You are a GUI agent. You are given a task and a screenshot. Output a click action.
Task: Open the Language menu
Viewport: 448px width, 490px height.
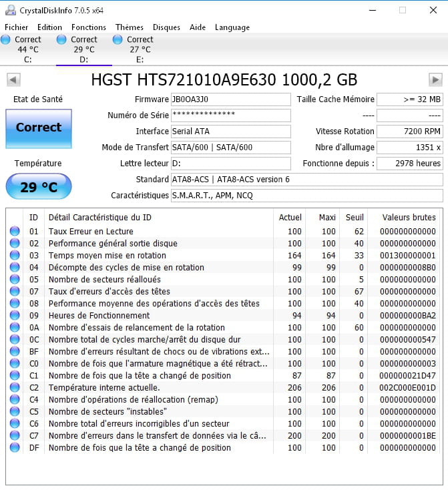click(x=232, y=27)
